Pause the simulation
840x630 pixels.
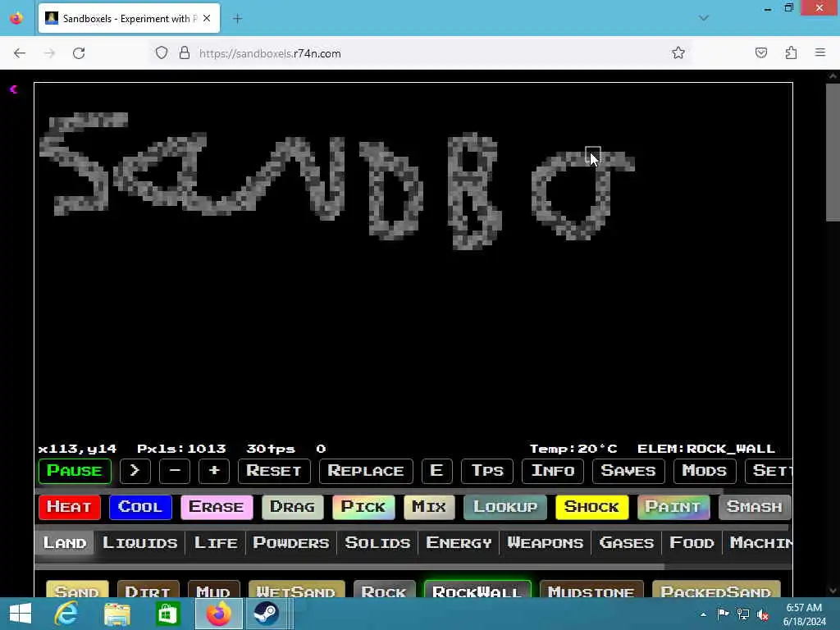coord(75,471)
